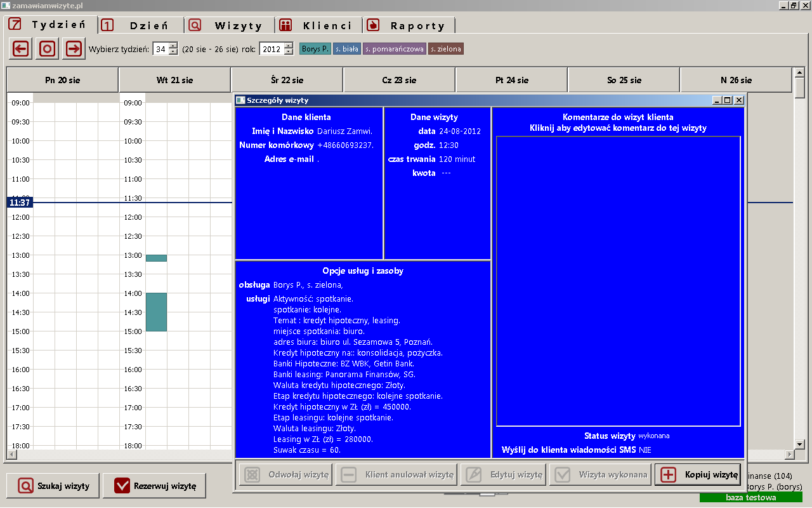The image size is (812, 508).
Task: Click status text wykonana
Action: coord(653,436)
